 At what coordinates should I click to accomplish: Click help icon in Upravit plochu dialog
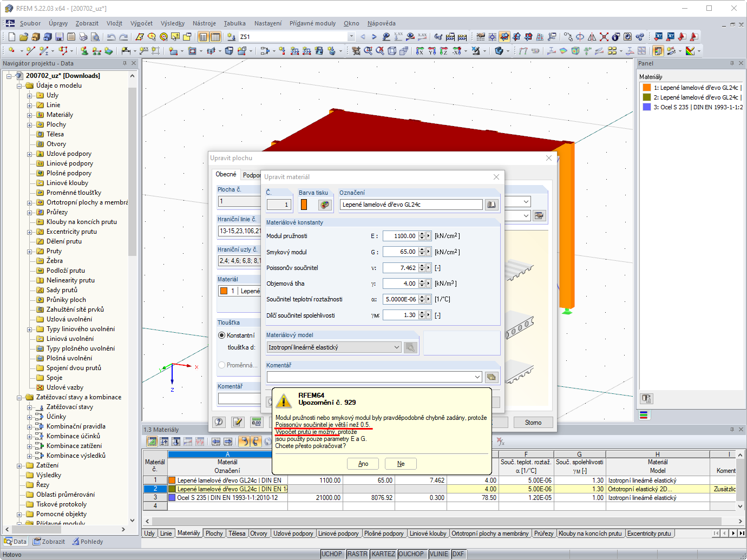(x=219, y=422)
